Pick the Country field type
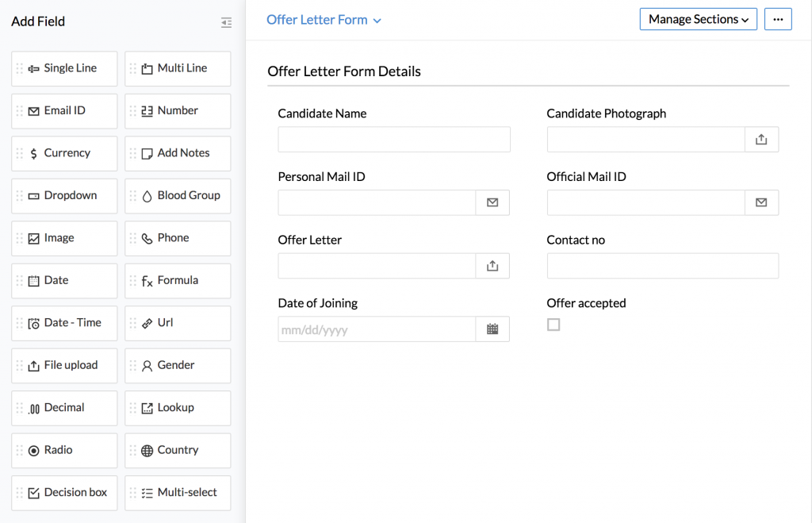The width and height of the screenshot is (812, 523). coord(178,450)
